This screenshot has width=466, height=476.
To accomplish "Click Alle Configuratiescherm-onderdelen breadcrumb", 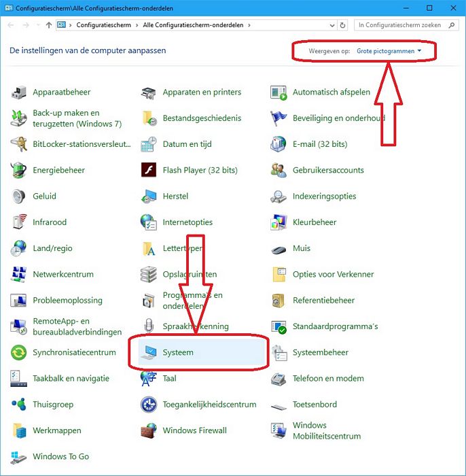I will click(x=193, y=25).
